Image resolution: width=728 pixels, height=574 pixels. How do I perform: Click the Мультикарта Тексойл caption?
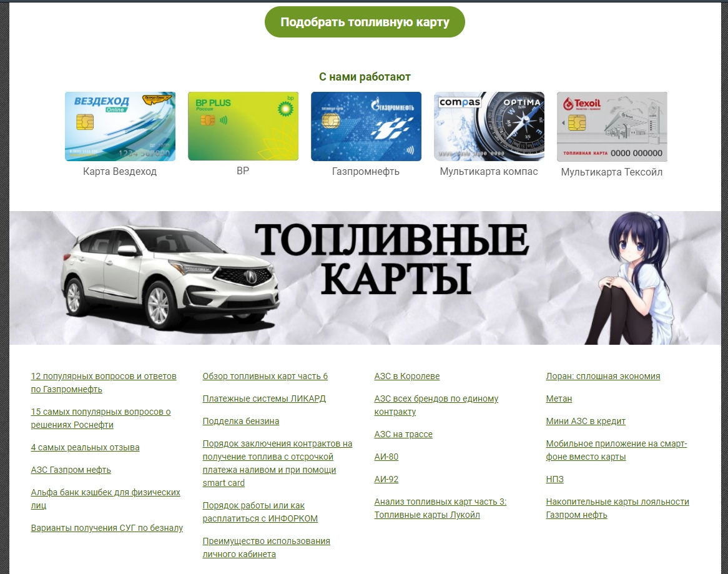pyautogui.click(x=612, y=172)
